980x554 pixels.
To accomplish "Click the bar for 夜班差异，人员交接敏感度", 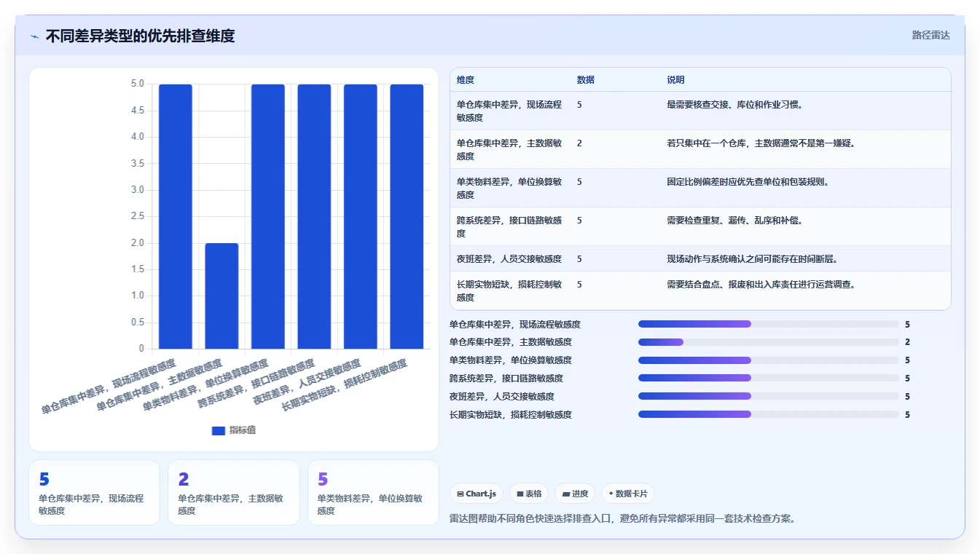I will (x=361, y=216).
